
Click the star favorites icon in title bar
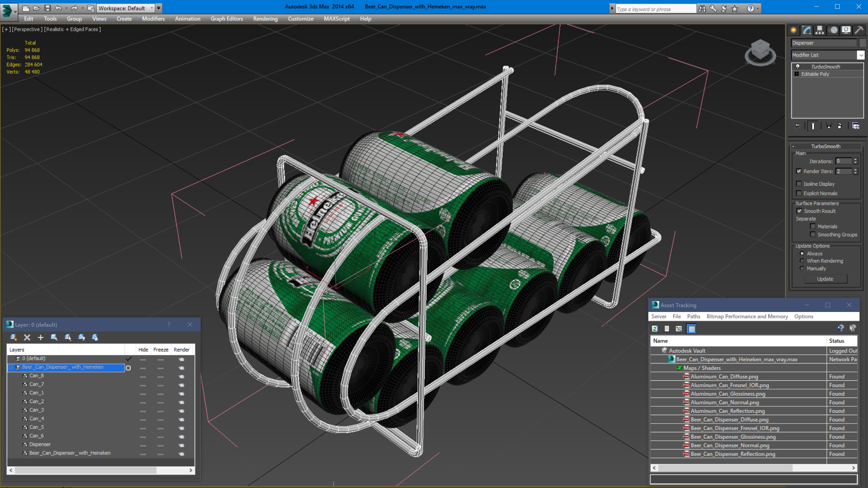[x=735, y=8]
